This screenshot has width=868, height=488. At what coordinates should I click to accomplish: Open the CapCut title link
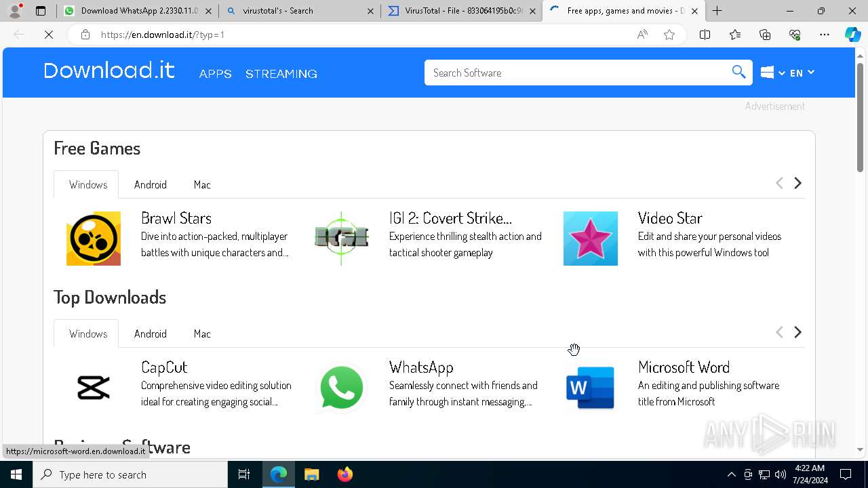[164, 367]
